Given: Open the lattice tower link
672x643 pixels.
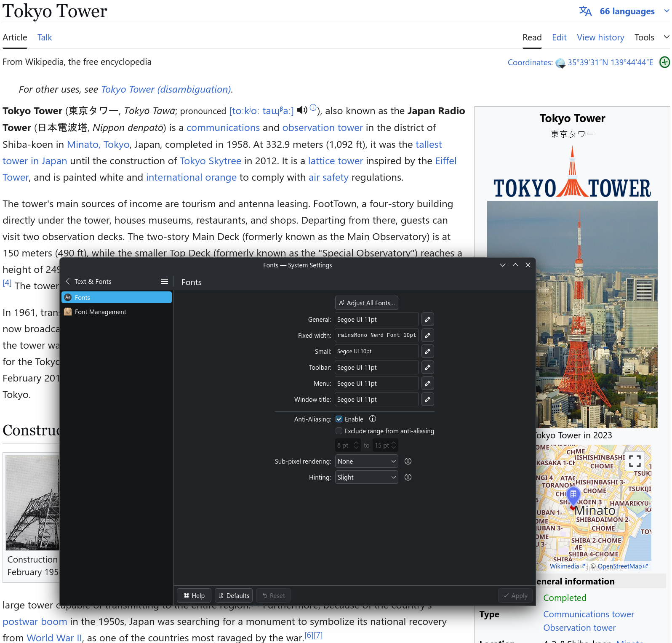Looking at the screenshot, I should click(x=336, y=161).
